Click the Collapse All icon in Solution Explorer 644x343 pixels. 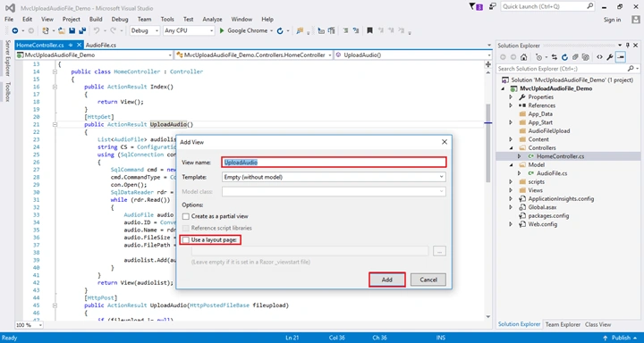tap(575, 57)
